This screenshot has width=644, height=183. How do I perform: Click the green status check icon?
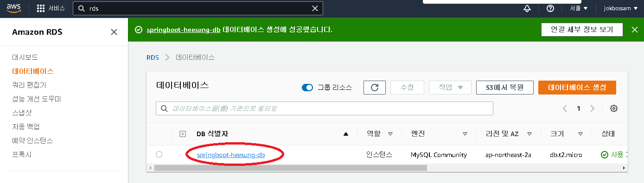pos(604,155)
